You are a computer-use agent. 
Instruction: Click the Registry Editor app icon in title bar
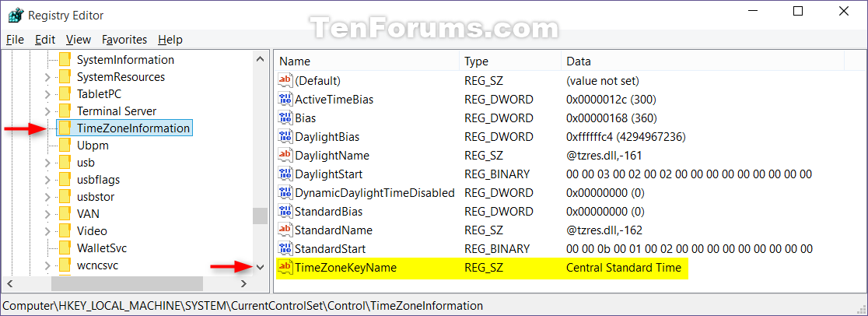pyautogui.click(x=14, y=15)
